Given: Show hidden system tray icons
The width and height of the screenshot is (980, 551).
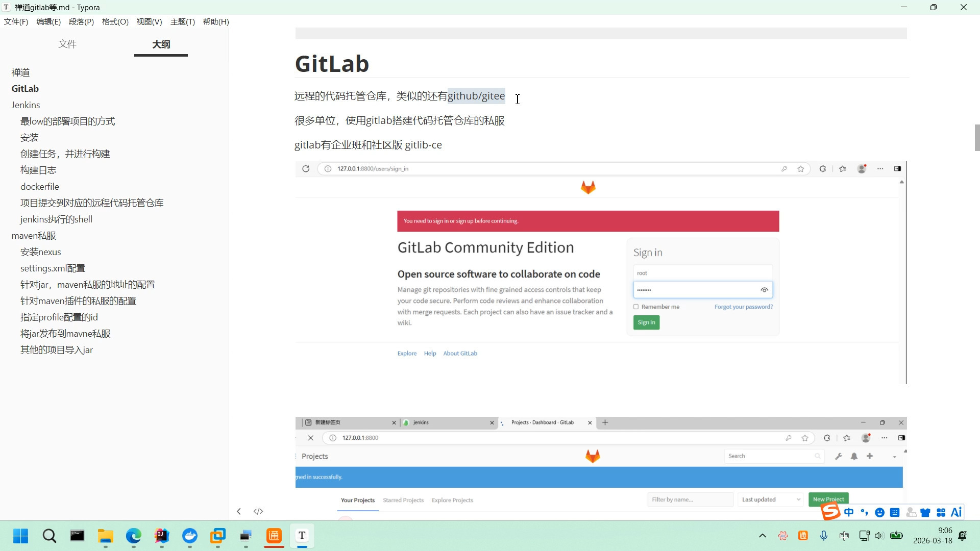Looking at the screenshot, I should click(x=763, y=536).
